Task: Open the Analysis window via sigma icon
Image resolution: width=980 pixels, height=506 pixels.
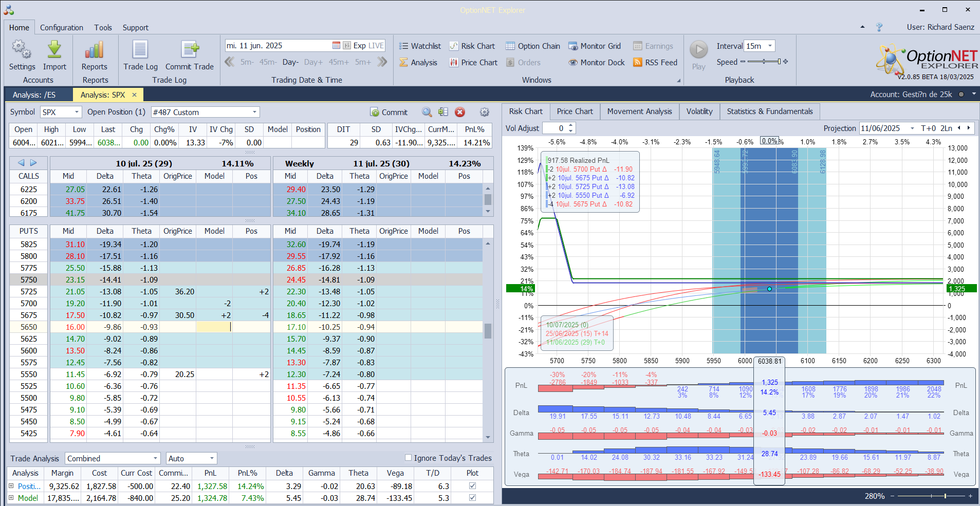Action: [418, 63]
